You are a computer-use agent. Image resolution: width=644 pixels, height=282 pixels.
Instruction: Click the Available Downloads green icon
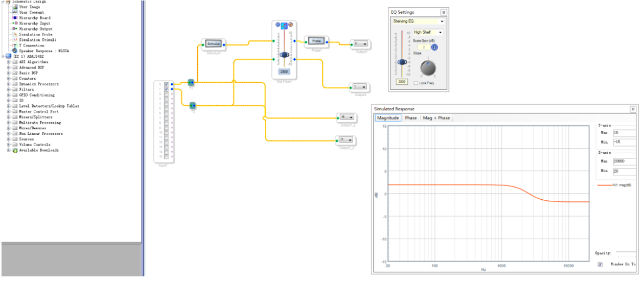(15, 150)
